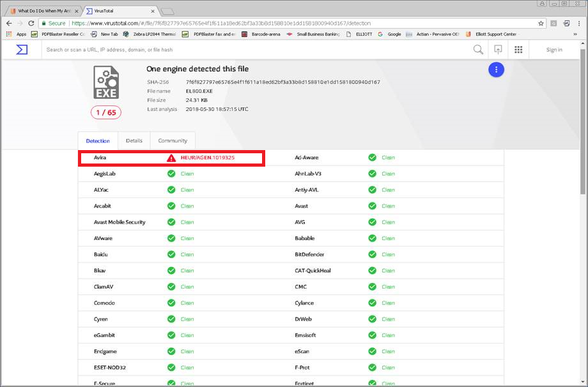Viewport: 588px width, 387px height.
Task: Click the forward navigation arrow
Action: click(20, 23)
